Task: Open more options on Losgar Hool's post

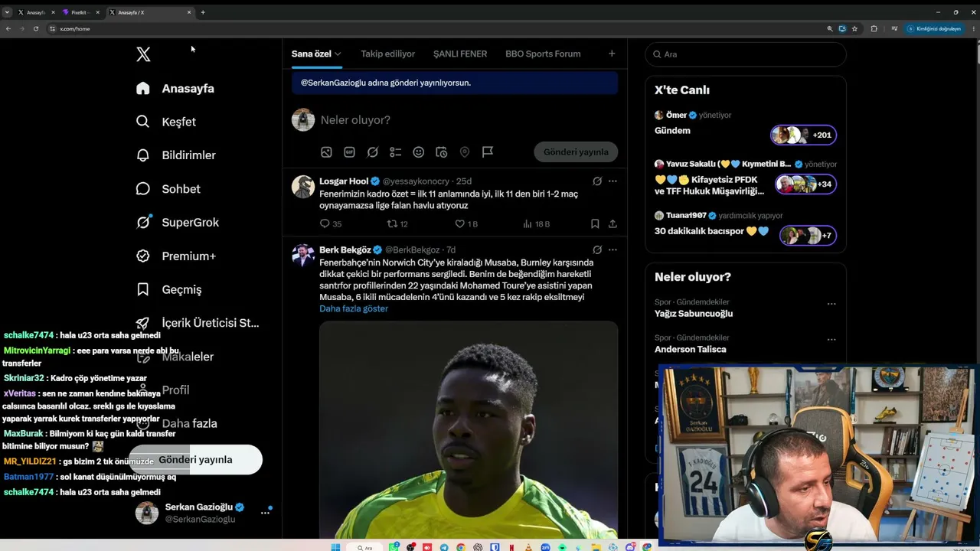Action: pyautogui.click(x=612, y=181)
